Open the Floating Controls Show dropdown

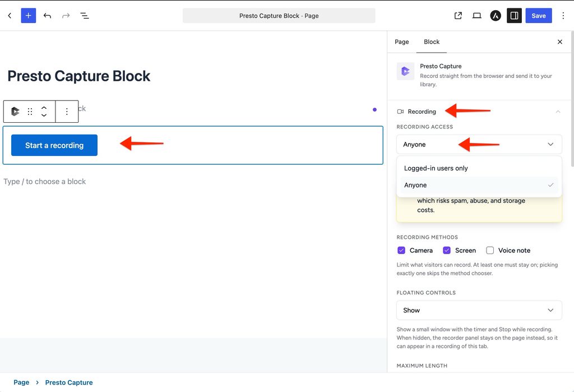pos(479,310)
